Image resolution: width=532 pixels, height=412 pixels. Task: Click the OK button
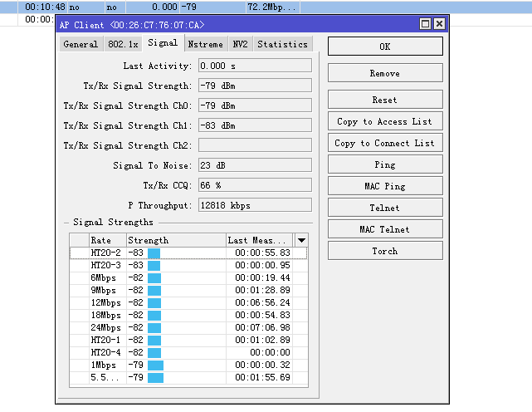tap(385, 47)
